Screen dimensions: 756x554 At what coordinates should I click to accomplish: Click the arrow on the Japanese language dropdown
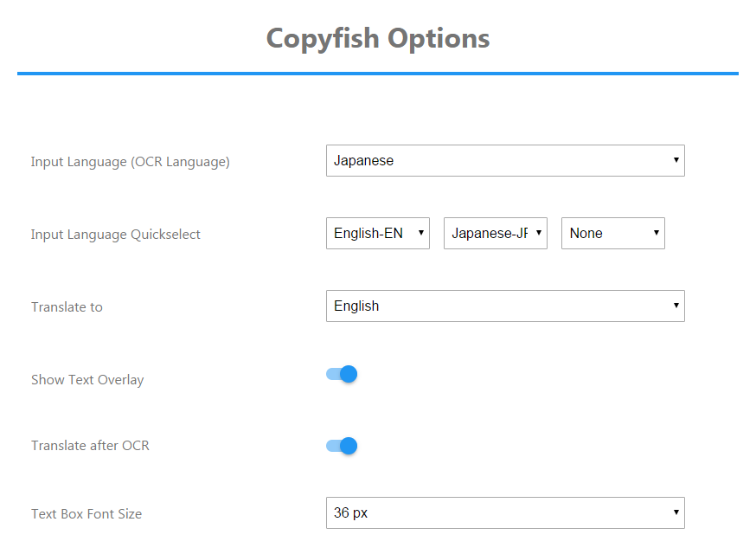coord(676,160)
